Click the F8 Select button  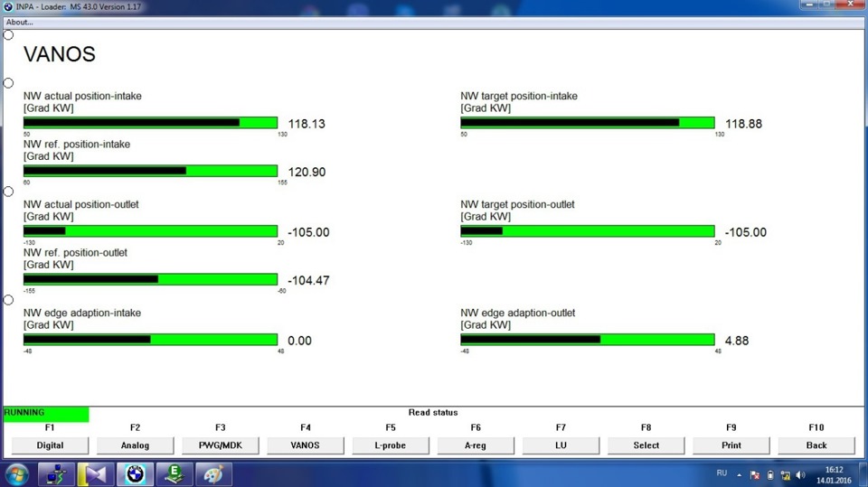point(646,445)
